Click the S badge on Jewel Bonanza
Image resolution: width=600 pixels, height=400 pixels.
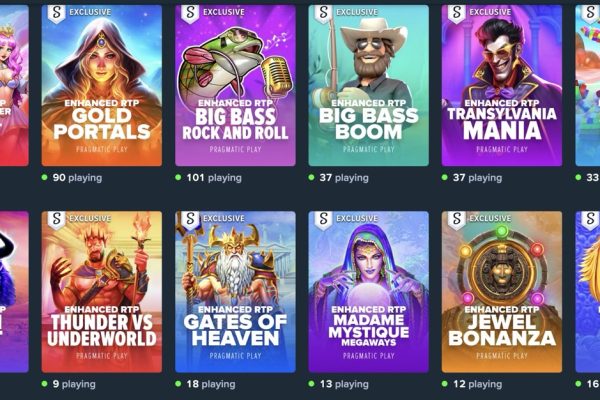click(x=457, y=220)
